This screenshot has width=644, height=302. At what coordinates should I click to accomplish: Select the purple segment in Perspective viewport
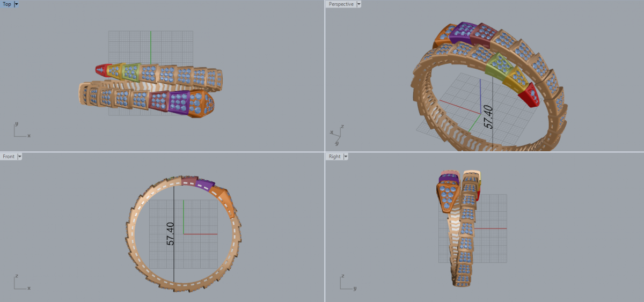463,32
